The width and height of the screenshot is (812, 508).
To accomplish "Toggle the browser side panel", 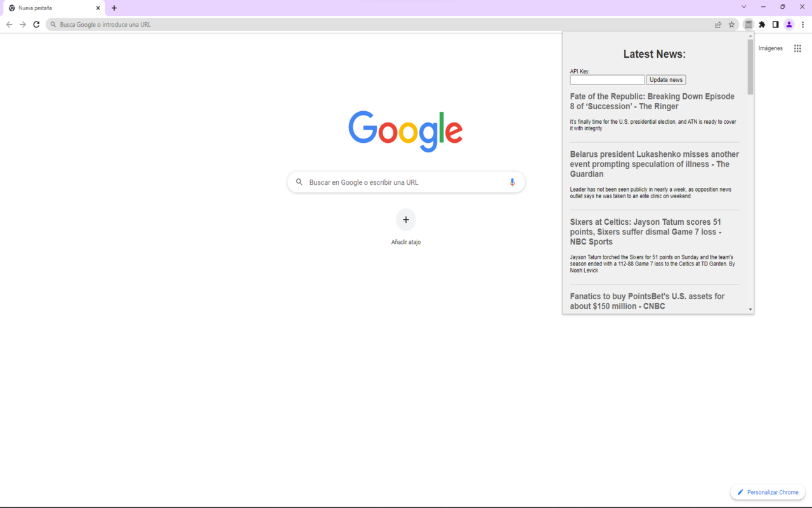I will (775, 25).
